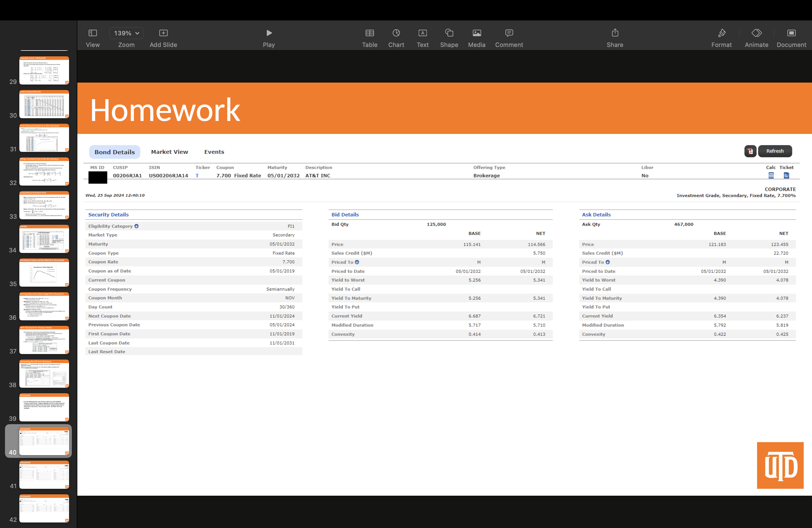The image size is (812, 528).
Task: Insert a Table from toolbar
Action: coord(370,33)
